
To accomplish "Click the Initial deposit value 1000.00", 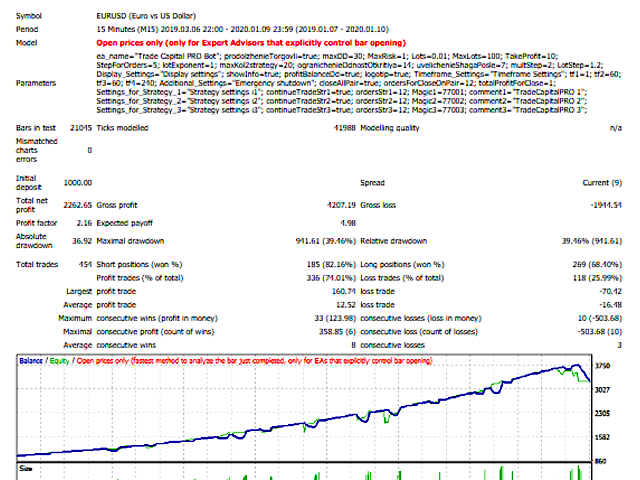I will coord(78,183).
